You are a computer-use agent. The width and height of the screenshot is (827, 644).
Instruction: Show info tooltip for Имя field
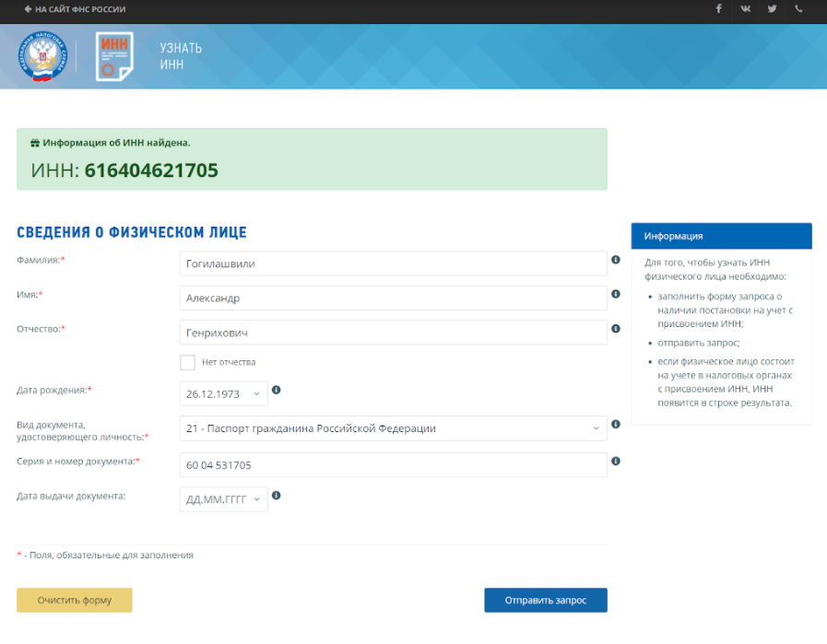[x=616, y=294]
